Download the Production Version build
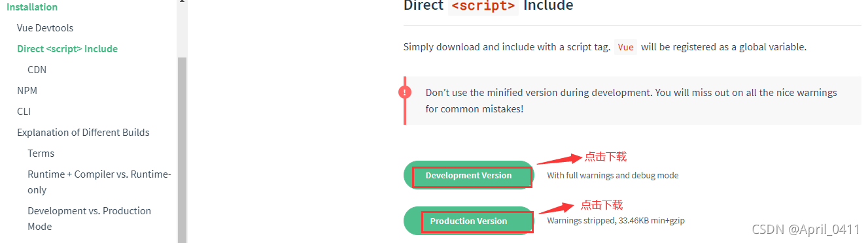This screenshot has height=243, width=868. click(469, 221)
